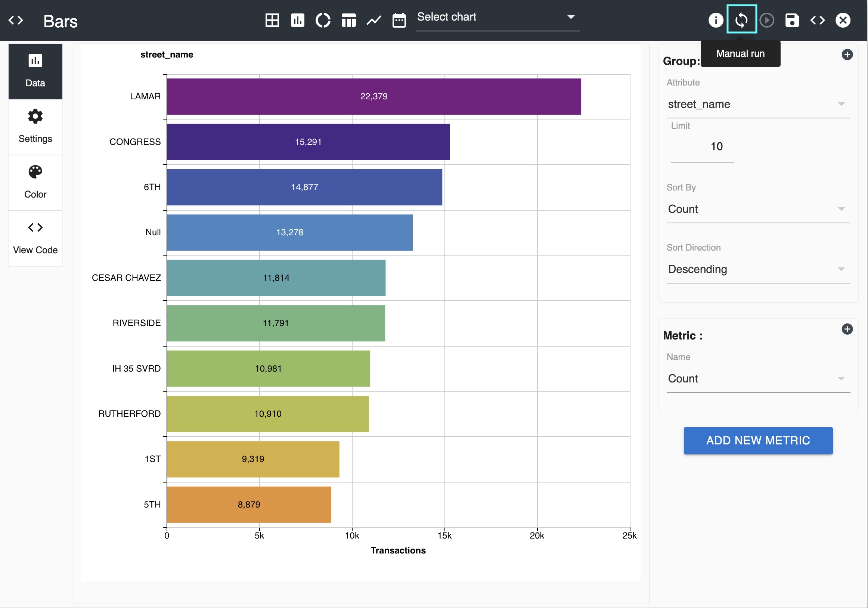This screenshot has height=608, width=868.
Task: Switch to the Settings sidebar tab
Action: click(35, 127)
